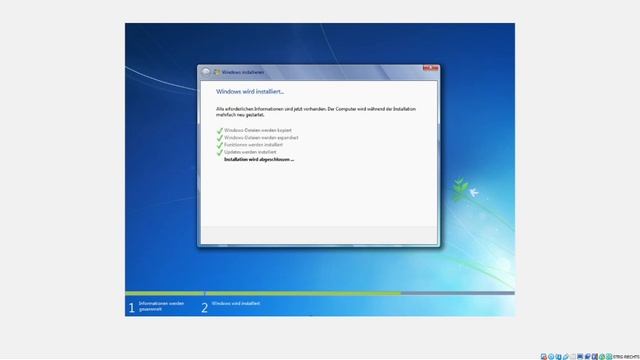
Task: Click the STRG-RECHTS host key label
Action: pyautogui.click(x=626, y=357)
